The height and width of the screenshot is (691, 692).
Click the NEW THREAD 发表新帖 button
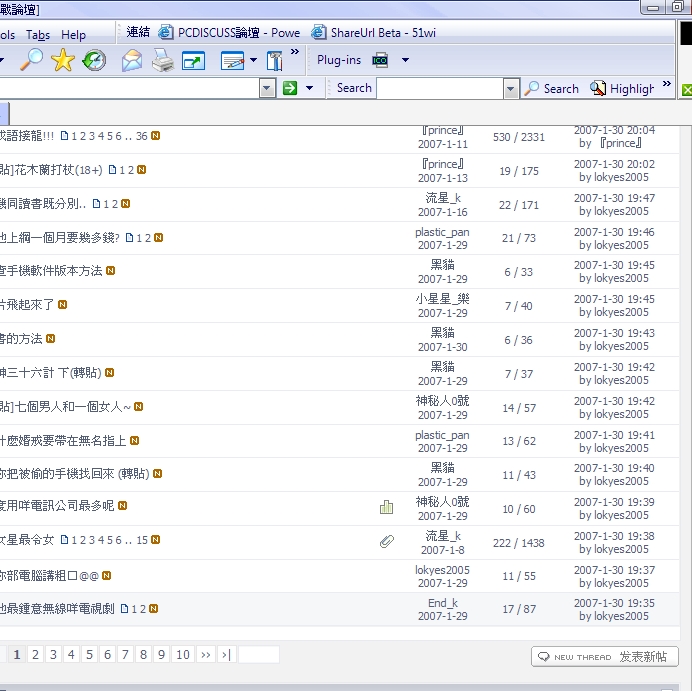pos(605,656)
